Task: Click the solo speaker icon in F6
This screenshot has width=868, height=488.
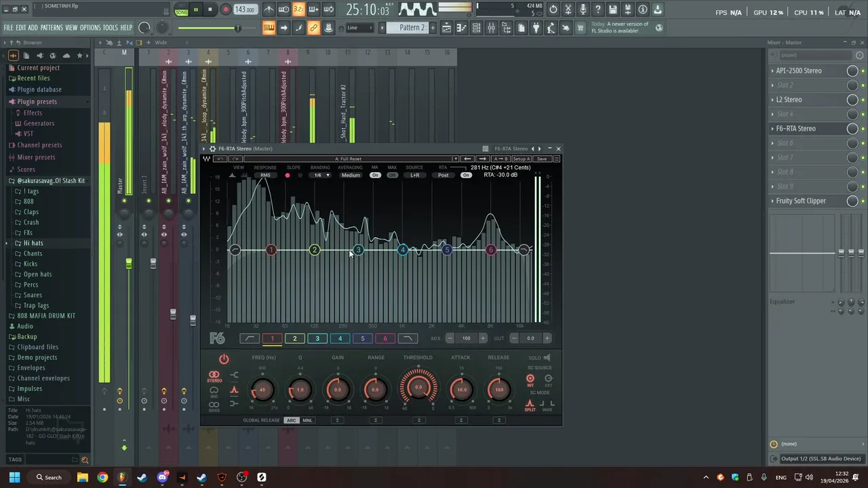Action: [x=547, y=357]
